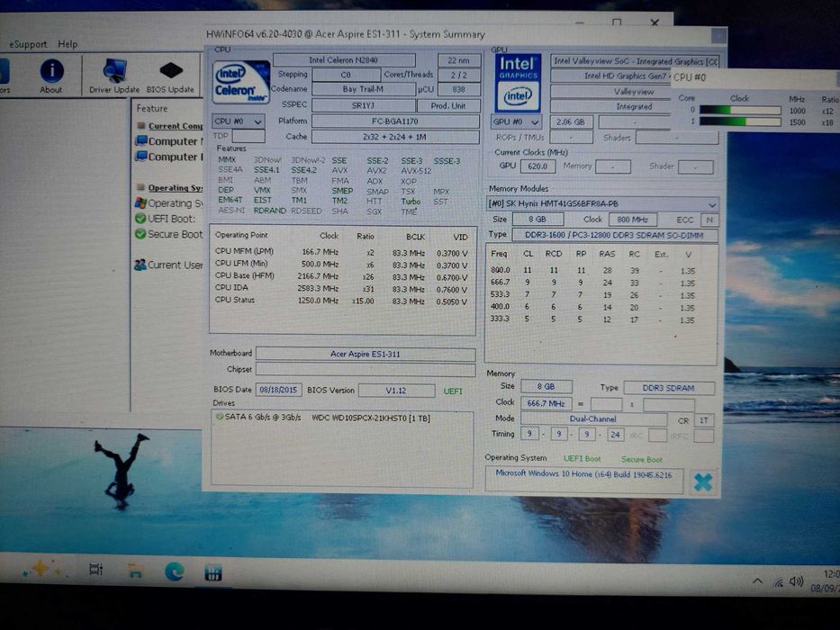Click the 2.06 GB GPU memory field

571,122
